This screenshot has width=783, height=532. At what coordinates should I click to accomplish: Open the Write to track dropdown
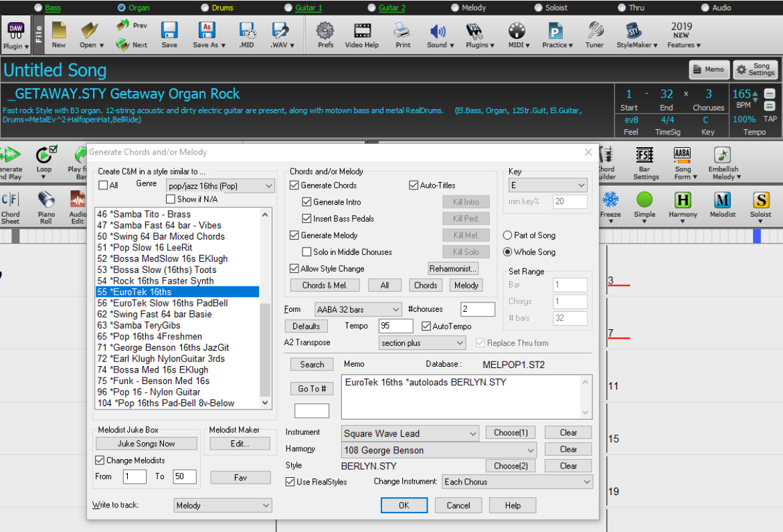click(x=223, y=505)
